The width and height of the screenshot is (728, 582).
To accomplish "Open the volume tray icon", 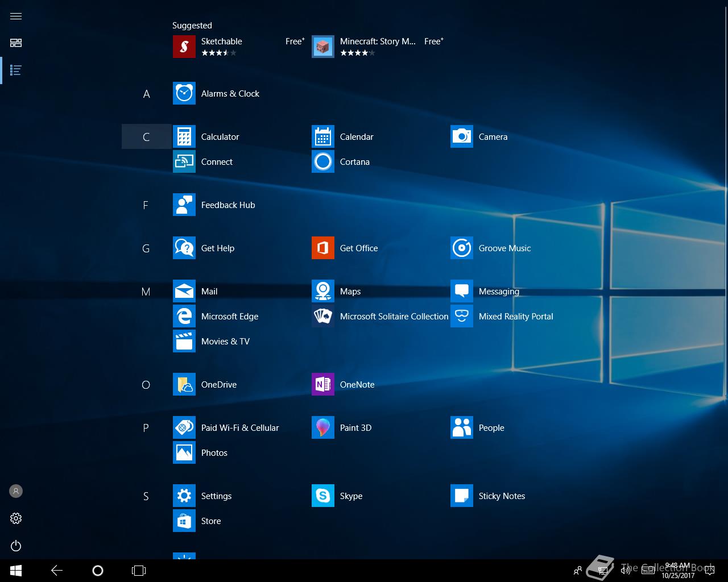I will click(626, 571).
